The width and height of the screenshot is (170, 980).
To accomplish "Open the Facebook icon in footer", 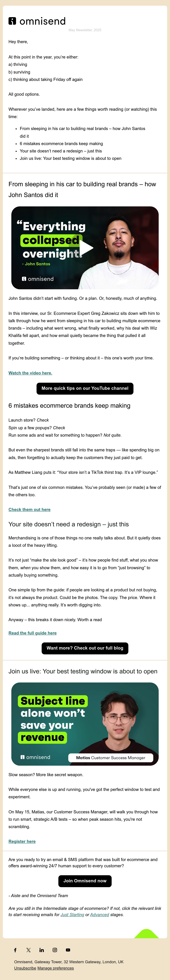I will 15,950.
